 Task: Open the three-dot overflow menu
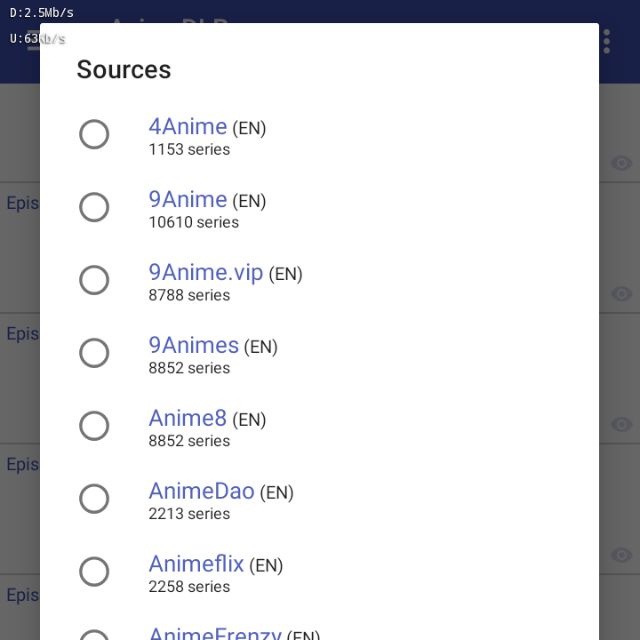pos(607,41)
